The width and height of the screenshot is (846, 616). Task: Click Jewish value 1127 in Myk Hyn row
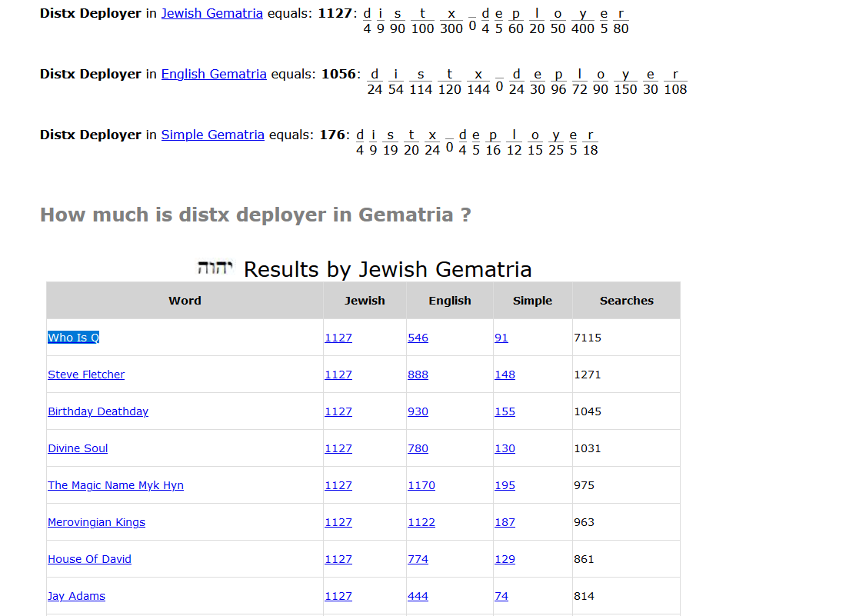(x=338, y=485)
